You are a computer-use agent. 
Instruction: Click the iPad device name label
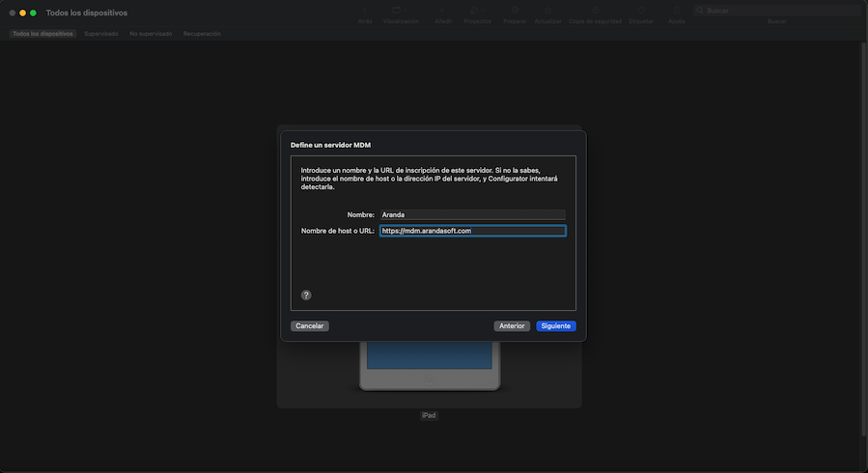pyautogui.click(x=429, y=415)
